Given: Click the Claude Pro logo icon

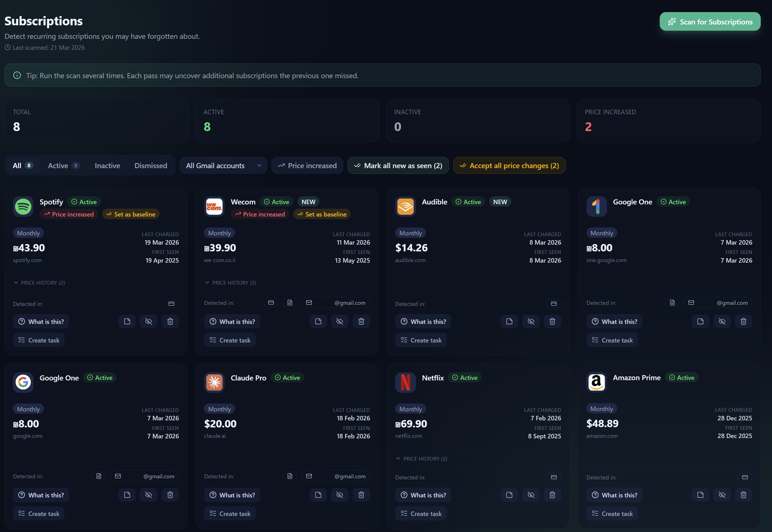Looking at the screenshot, I should pos(214,382).
